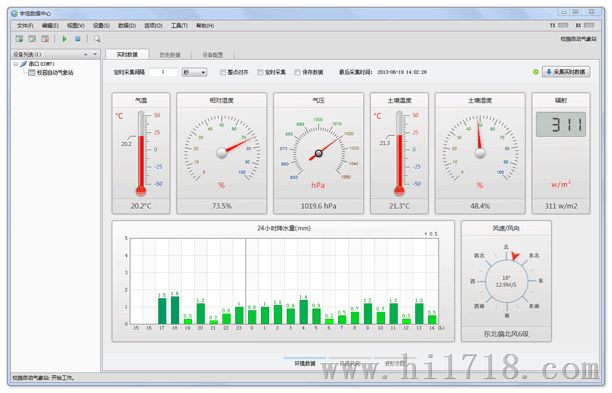Screen dimensions: 612x393
Task: Open the 帮助(H) menu
Action: click(x=205, y=25)
